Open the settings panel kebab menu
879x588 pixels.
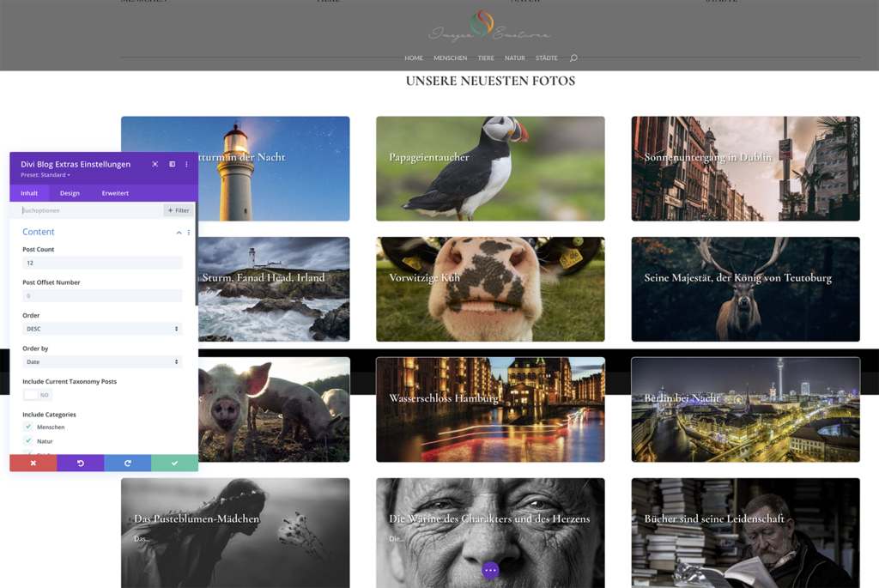click(x=186, y=164)
